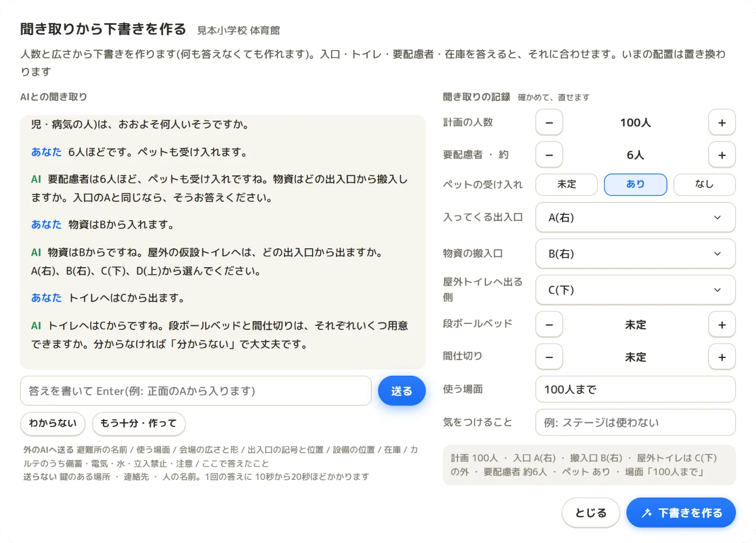Click the summary text 計画 100人 ・ 入口 A(右)
The width and height of the screenshot is (756, 543).
[x=503, y=458]
